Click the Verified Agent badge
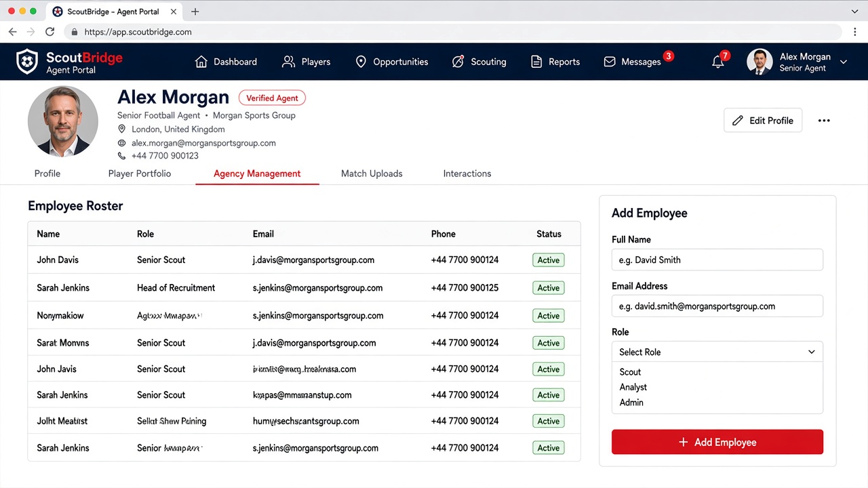 272,98
